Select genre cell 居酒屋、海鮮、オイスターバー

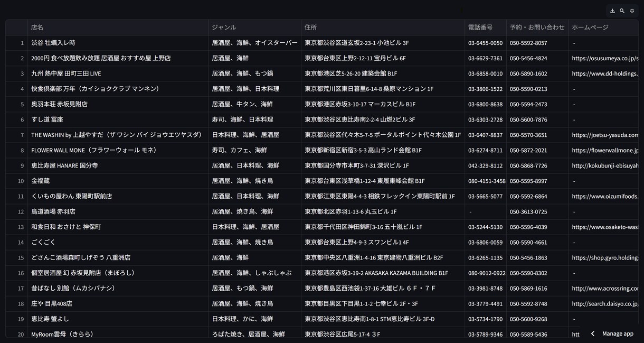coord(255,43)
